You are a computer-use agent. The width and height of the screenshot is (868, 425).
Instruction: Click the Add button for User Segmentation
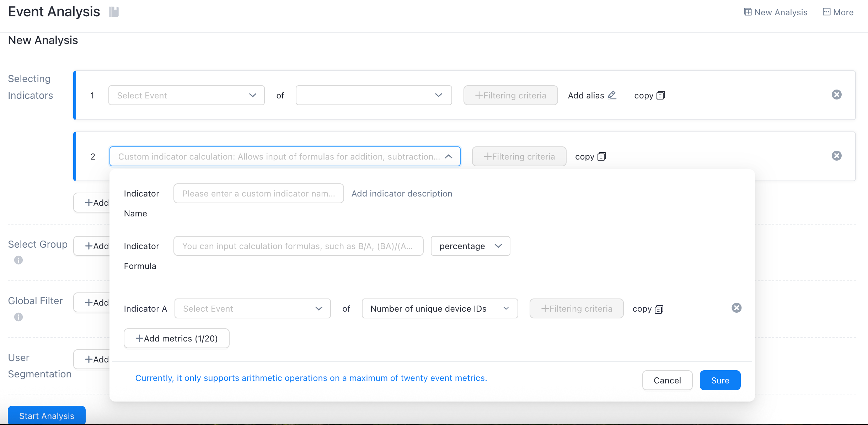92,359
